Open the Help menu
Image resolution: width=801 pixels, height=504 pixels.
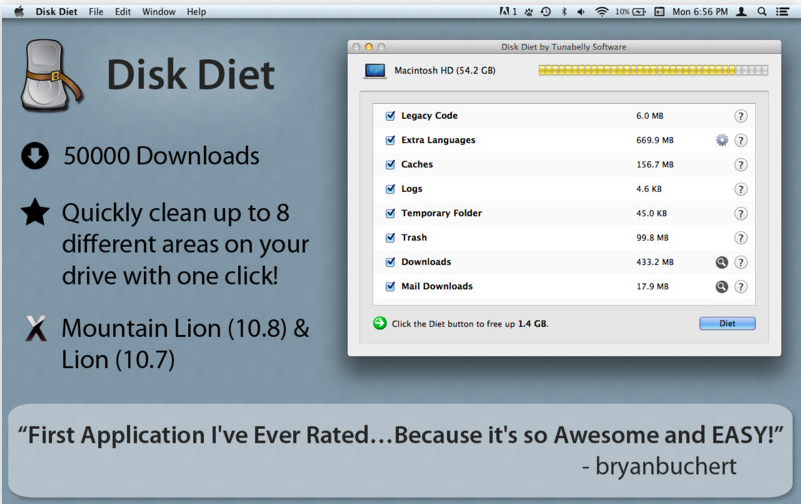tap(196, 11)
